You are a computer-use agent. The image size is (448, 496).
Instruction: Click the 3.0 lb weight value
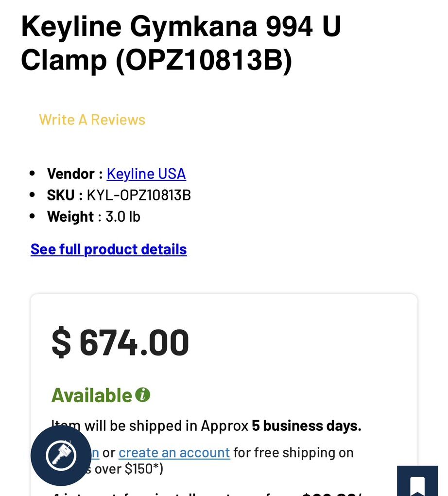(123, 216)
